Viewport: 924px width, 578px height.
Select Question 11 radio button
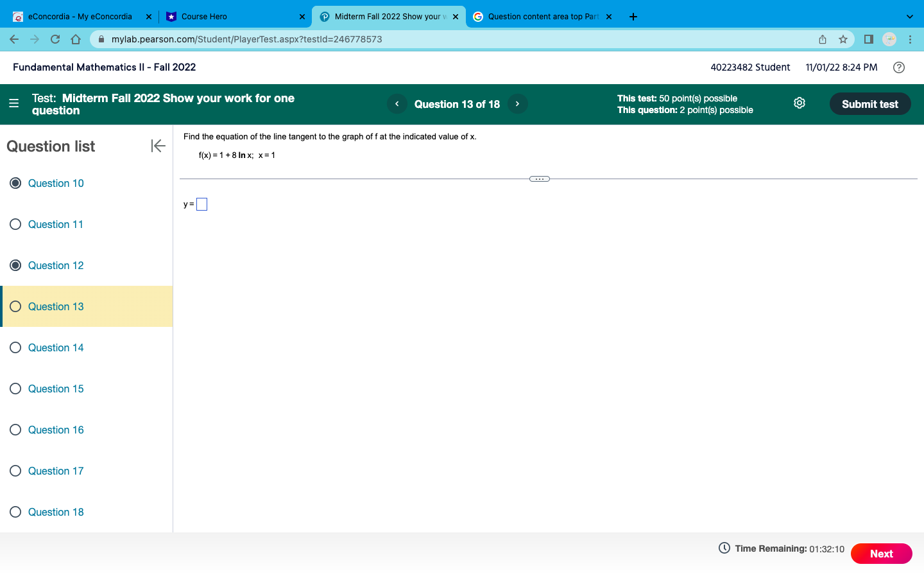coord(16,224)
